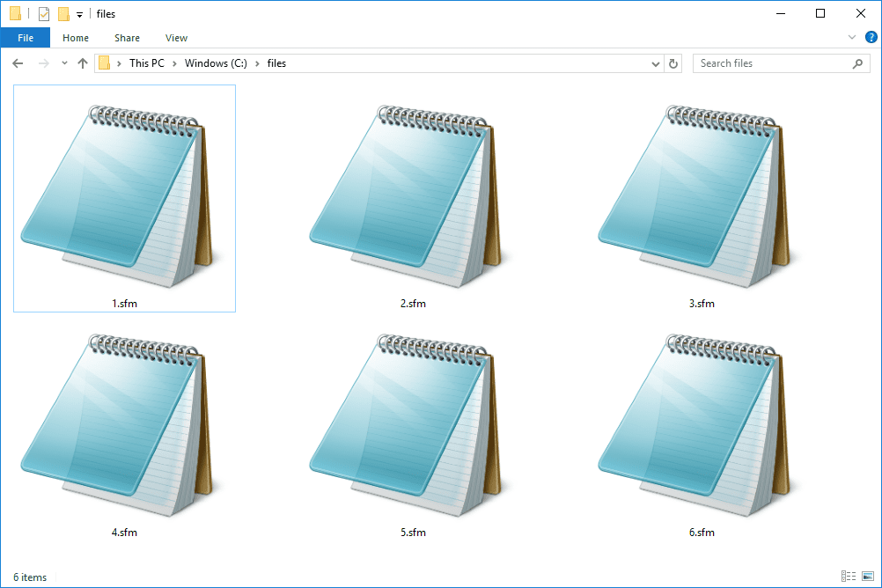Screen dimensions: 882x588
Task: Open the View ribbon tab
Action: point(176,38)
